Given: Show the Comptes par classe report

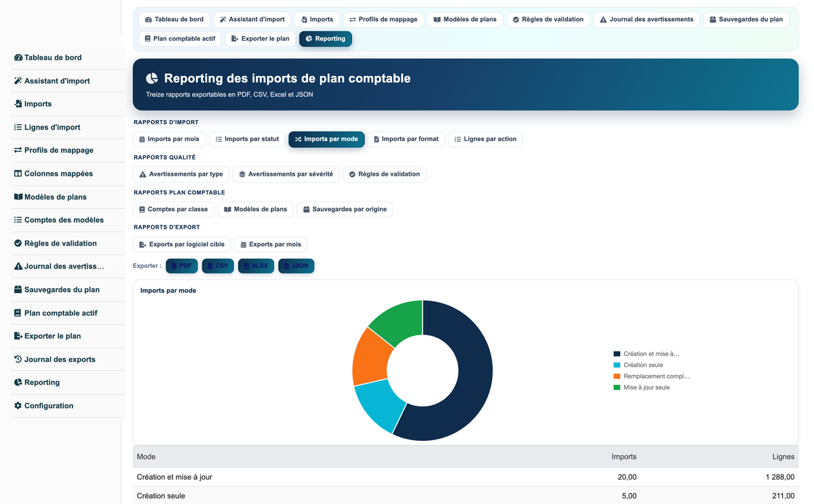Looking at the screenshot, I should pyautogui.click(x=174, y=210).
